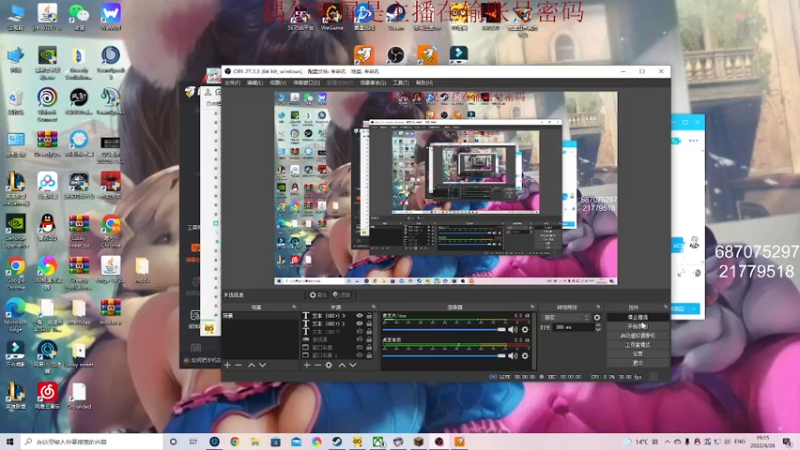Move scene down in the scenes list

click(262, 365)
